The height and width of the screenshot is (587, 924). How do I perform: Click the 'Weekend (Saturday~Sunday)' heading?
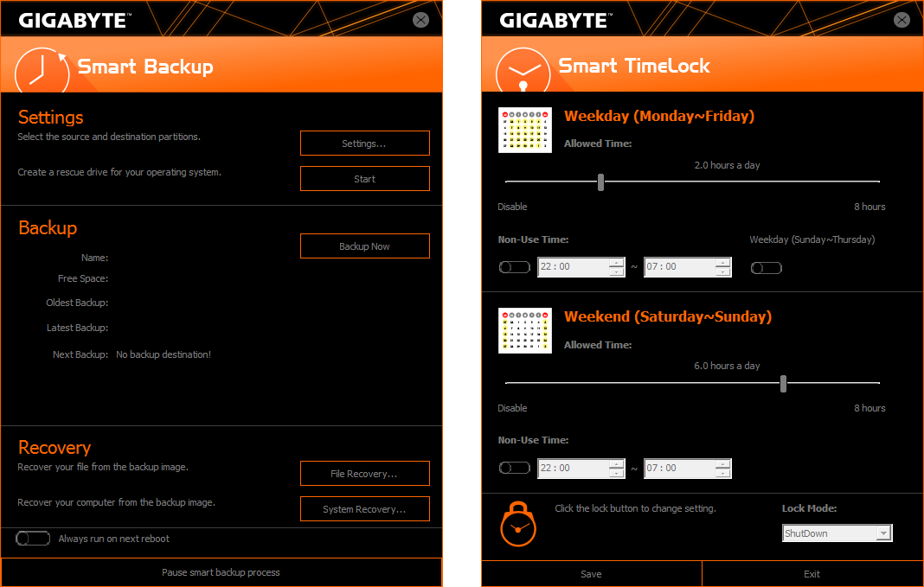668,316
